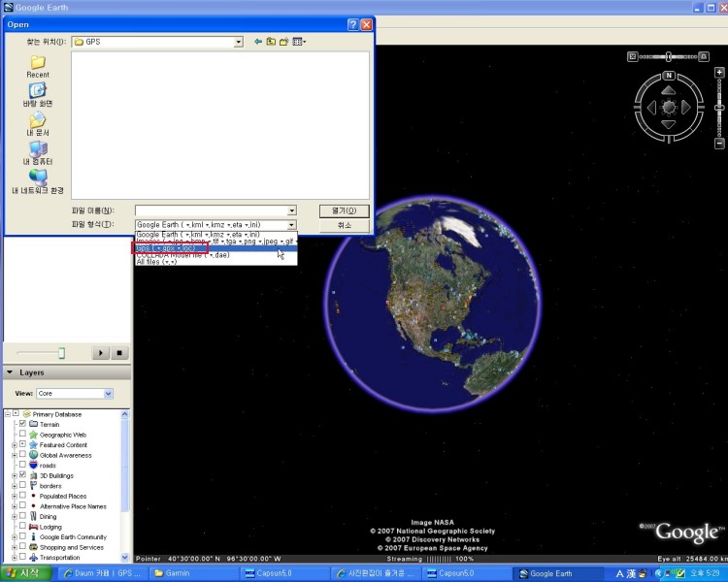Image resolution: width=728 pixels, height=582 pixels.
Task: Go up one folder level icon
Action: click(x=271, y=42)
